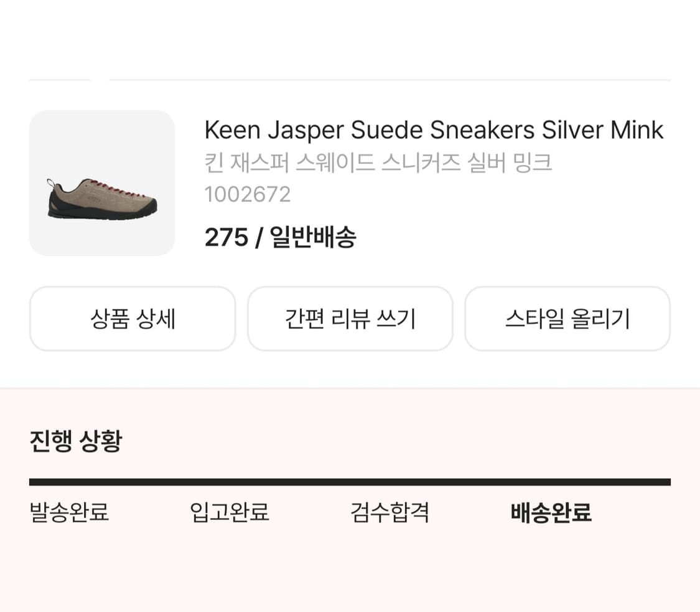Click the Silver Mink colorway name in title
This screenshot has height=612, width=700.
[x=602, y=129]
